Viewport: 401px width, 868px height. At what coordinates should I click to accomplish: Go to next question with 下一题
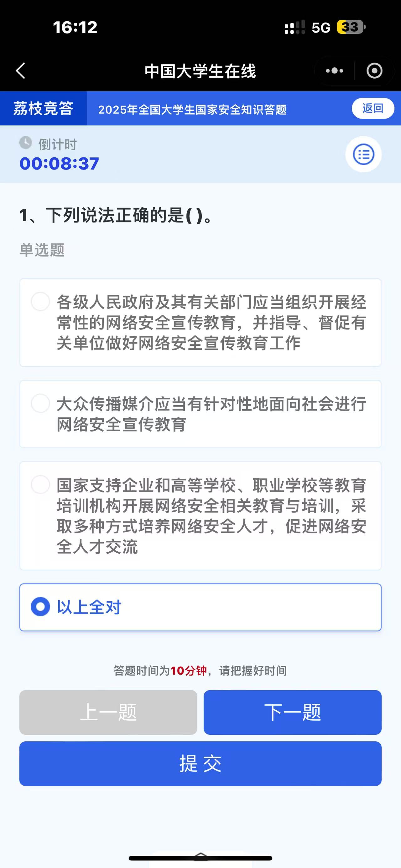292,712
